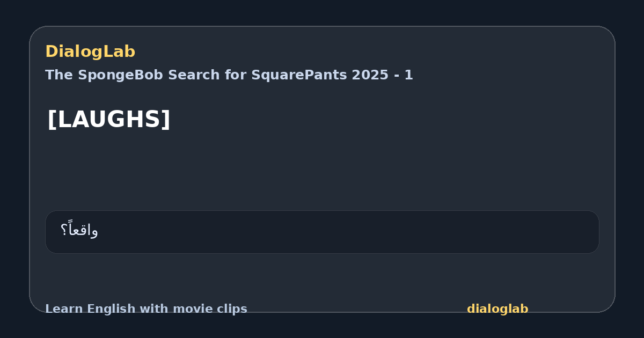Click the Arabic translation text واقعاً؟
This screenshot has width=644, height=338.
(x=79, y=230)
